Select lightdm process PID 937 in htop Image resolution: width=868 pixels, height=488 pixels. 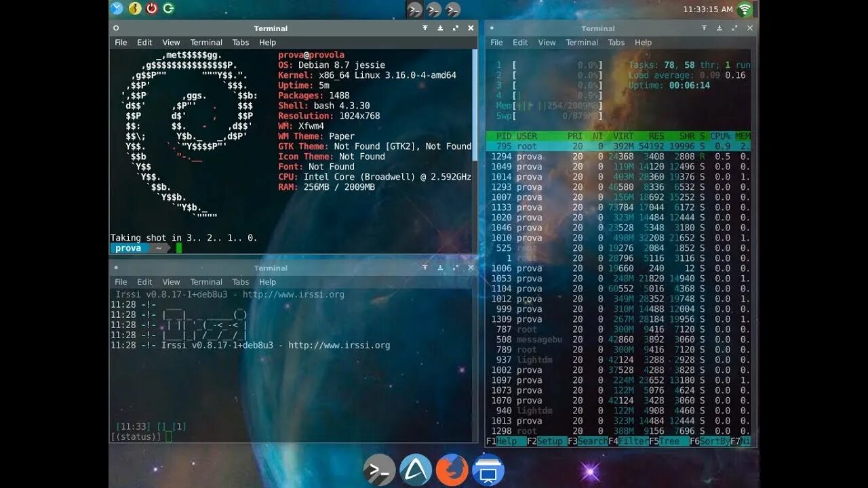point(618,360)
